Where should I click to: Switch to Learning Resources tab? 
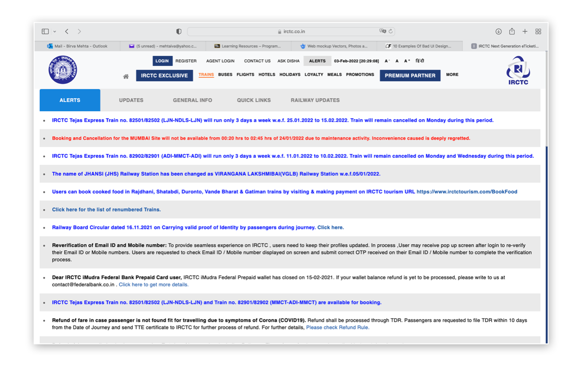[x=248, y=46]
